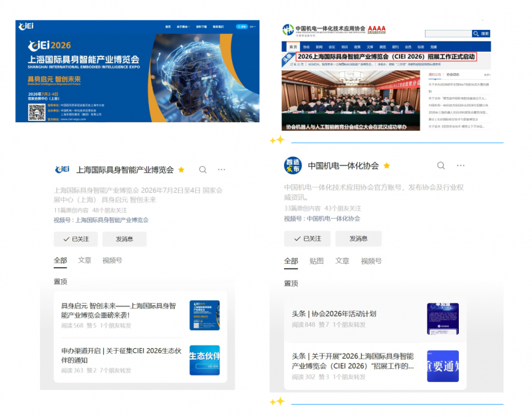The height and width of the screenshot is (418, 532).
Task: Click the association website search input box
Action: pyautogui.click(x=448, y=33)
